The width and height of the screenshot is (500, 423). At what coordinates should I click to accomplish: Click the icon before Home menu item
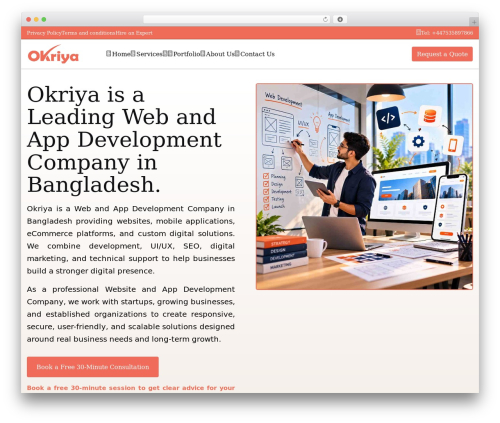[109, 53]
